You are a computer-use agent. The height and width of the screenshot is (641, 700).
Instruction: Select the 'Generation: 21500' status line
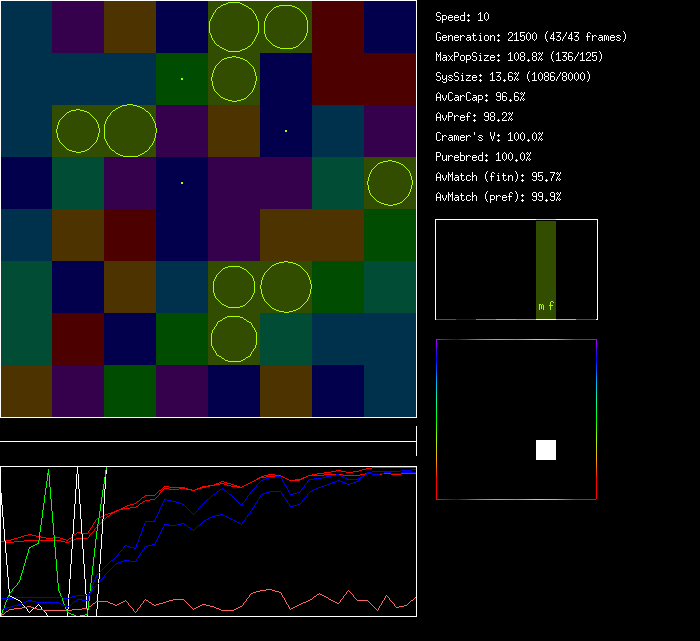(x=531, y=37)
